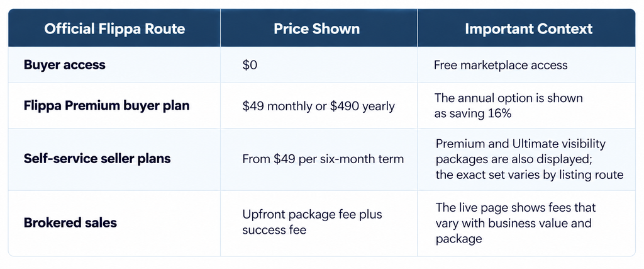This screenshot has height=269, width=644.
Task: Click the exact set varies by listing route line
Action: click(530, 175)
